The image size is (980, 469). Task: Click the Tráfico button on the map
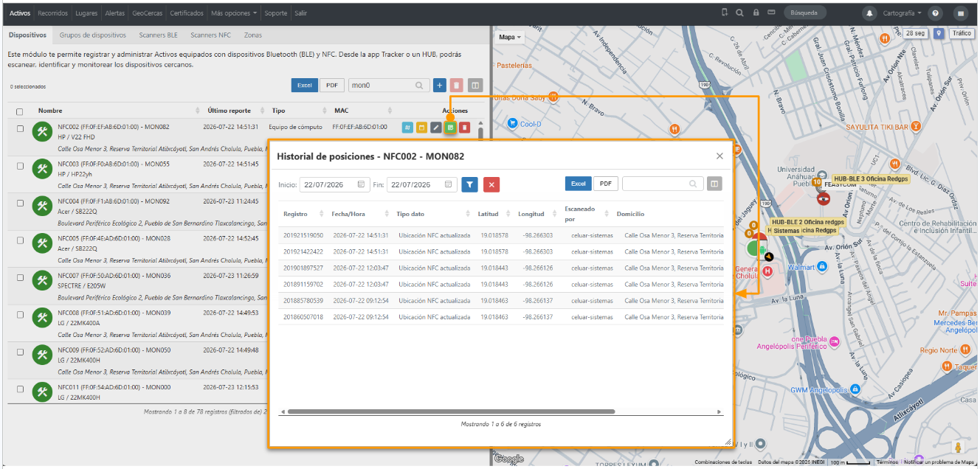[962, 33]
